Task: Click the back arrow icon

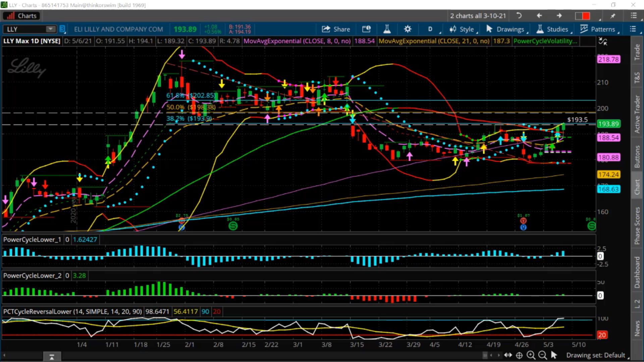Action: point(539,16)
